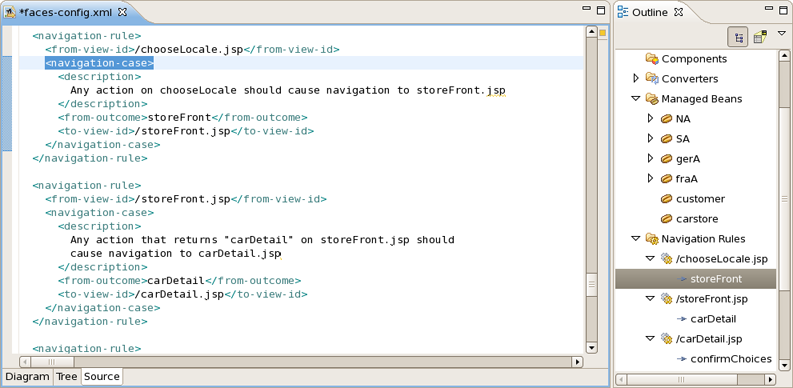Image resolution: width=793 pixels, height=388 pixels.
Task: Click the customer bean icon
Action: pyautogui.click(x=667, y=199)
